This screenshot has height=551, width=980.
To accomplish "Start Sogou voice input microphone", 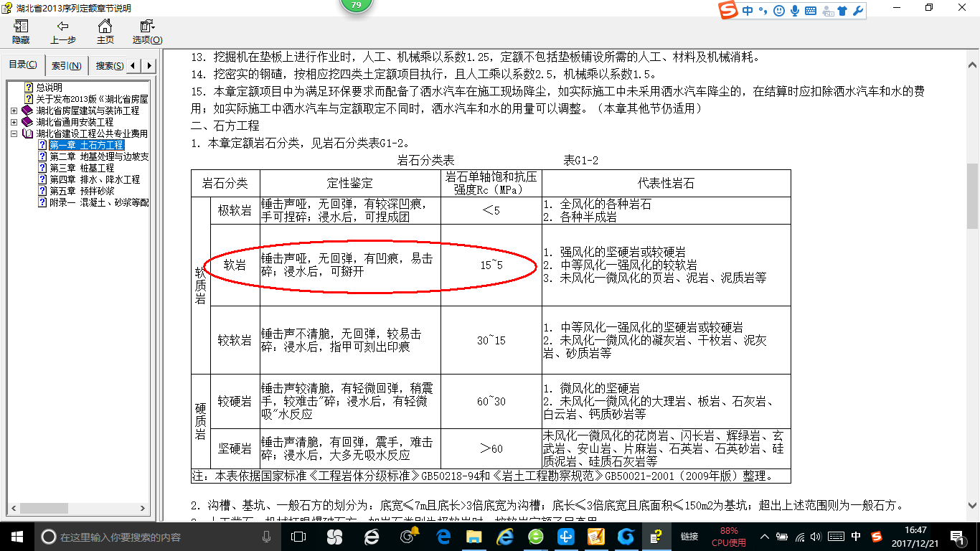I will [x=795, y=10].
